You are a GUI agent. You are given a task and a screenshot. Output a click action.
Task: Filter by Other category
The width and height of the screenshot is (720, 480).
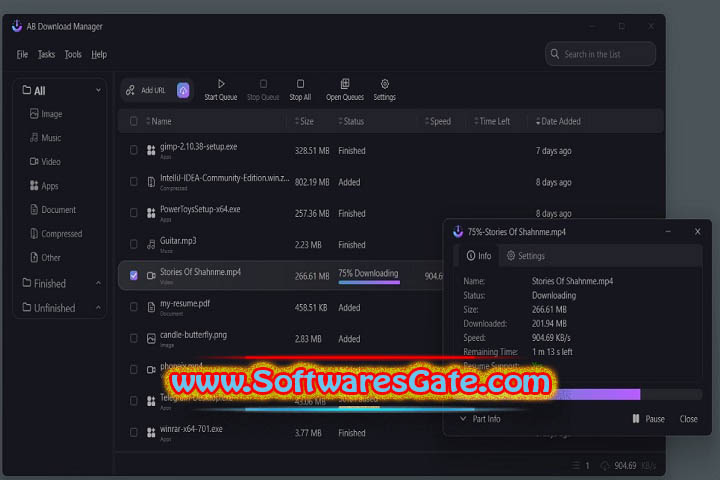[x=45, y=257]
